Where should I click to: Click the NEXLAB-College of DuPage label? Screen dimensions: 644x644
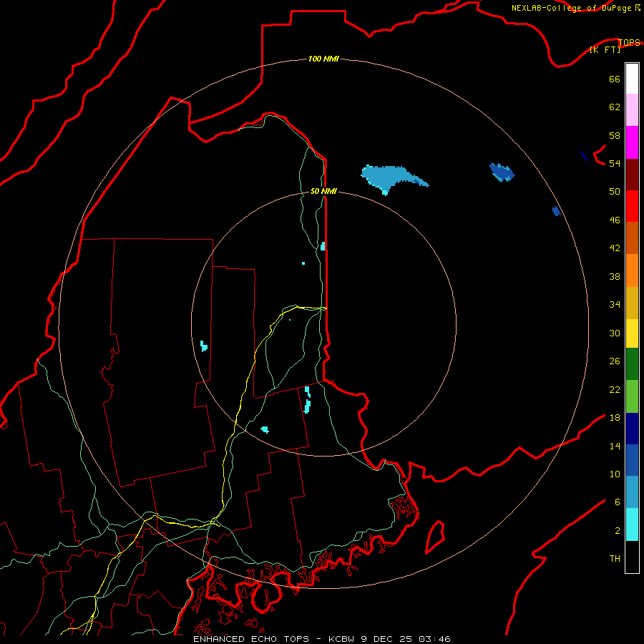(x=571, y=8)
